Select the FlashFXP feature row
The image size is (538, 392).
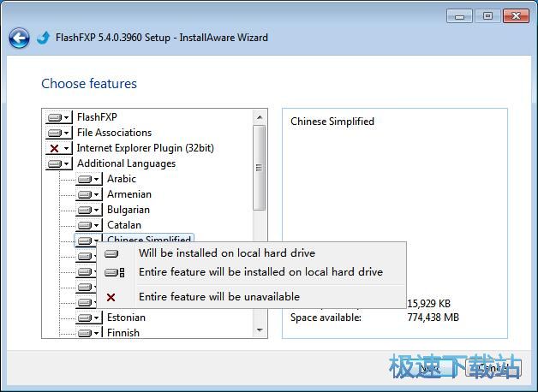click(x=97, y=117)
